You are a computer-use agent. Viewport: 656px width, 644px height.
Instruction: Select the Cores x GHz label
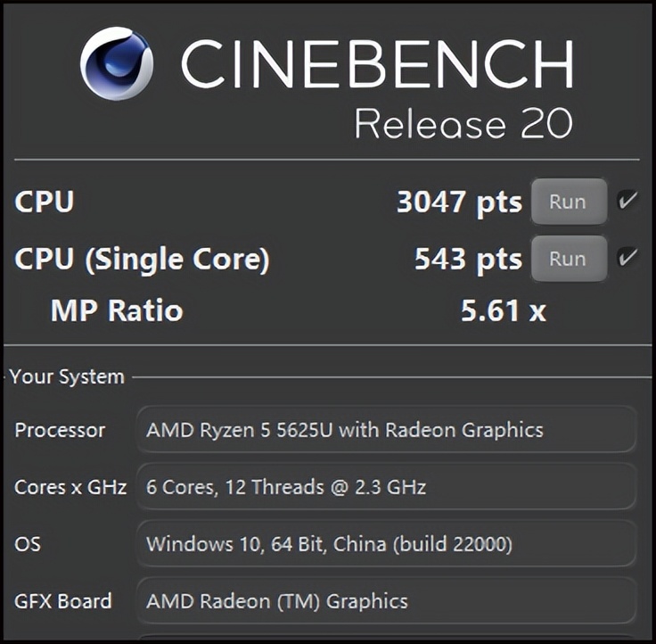(x=70, y=487)
